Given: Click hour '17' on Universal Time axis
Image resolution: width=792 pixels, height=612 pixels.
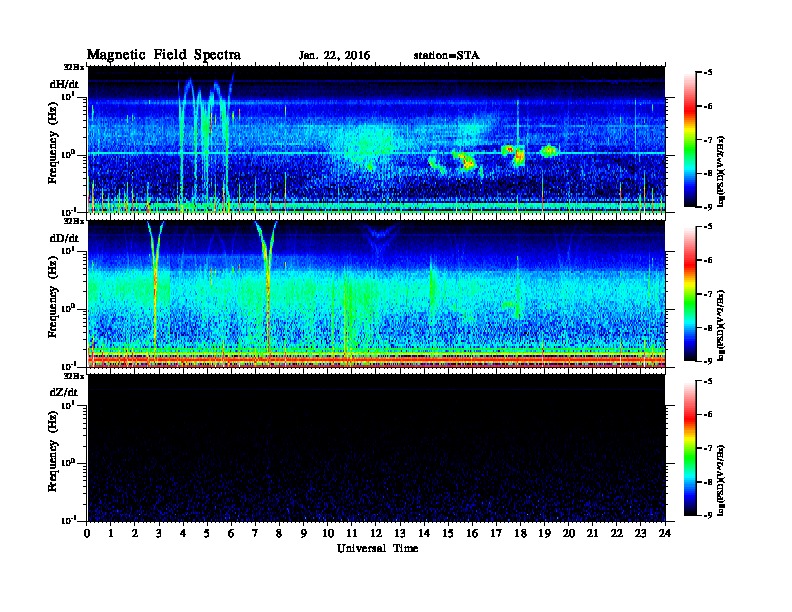Looking at the screenshot, I should click(x=496, y=533).
